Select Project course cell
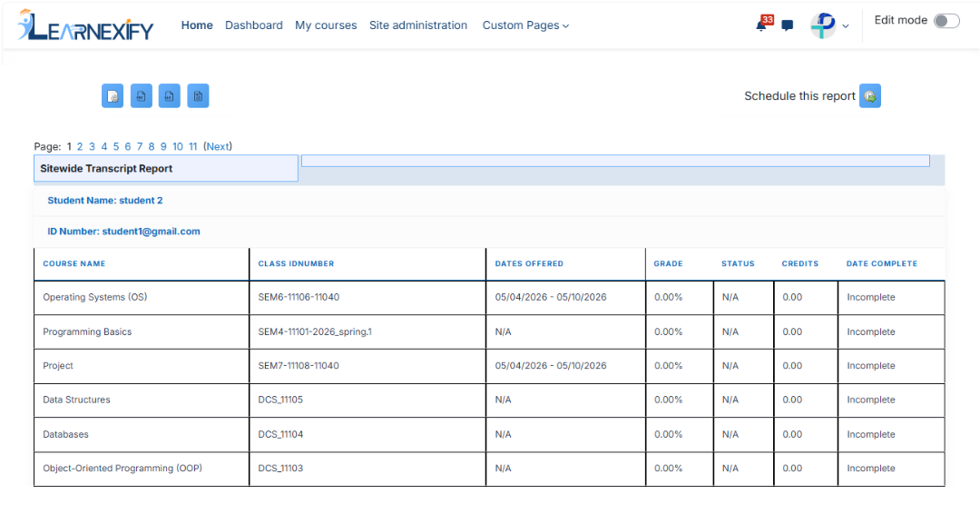 (x=142, y=366)
